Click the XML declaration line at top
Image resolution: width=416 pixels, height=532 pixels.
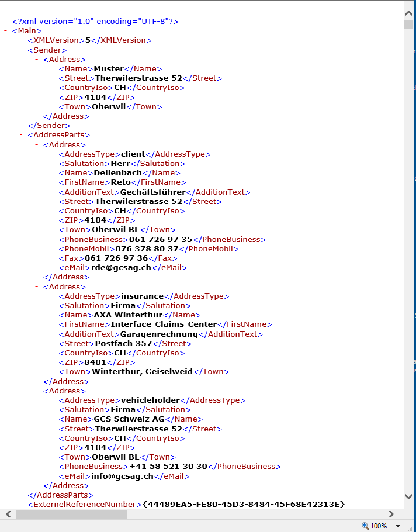click(95, 22)
